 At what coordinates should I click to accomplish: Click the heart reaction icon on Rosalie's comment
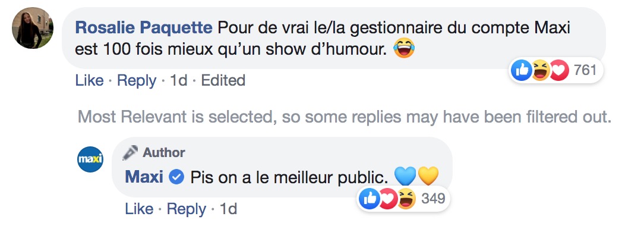tap(559, 71)
